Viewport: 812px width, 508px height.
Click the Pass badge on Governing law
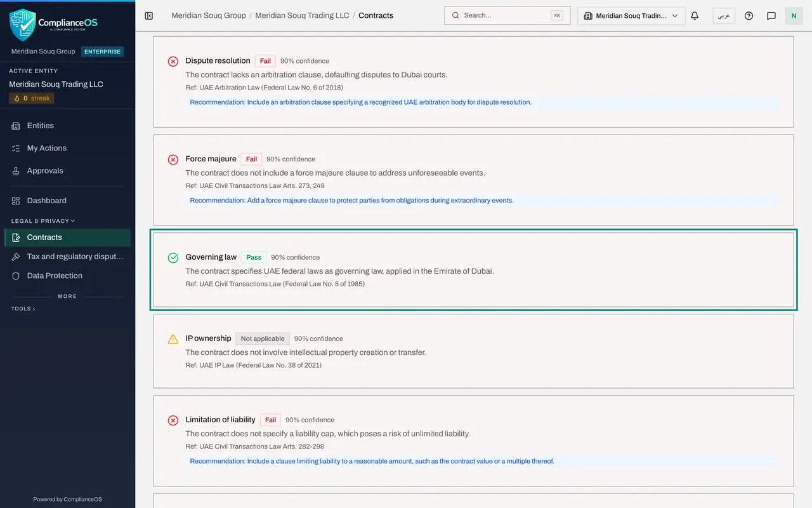(x=254, y=257)
